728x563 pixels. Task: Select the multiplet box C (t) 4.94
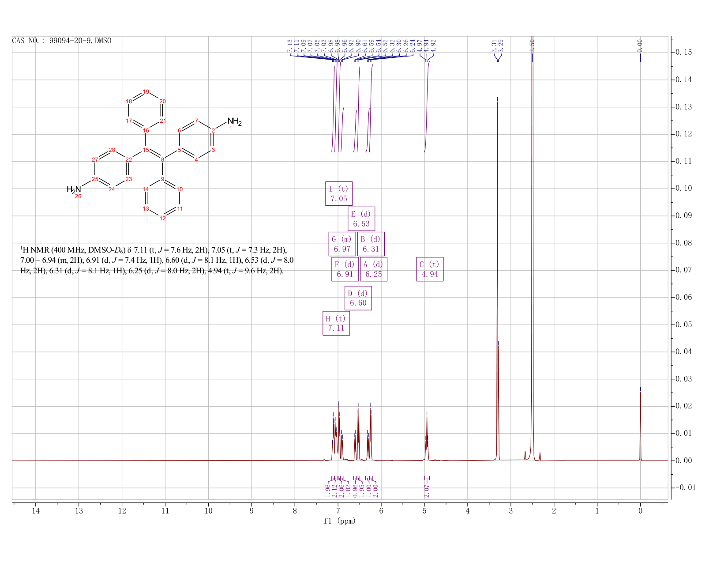point(430,269)
